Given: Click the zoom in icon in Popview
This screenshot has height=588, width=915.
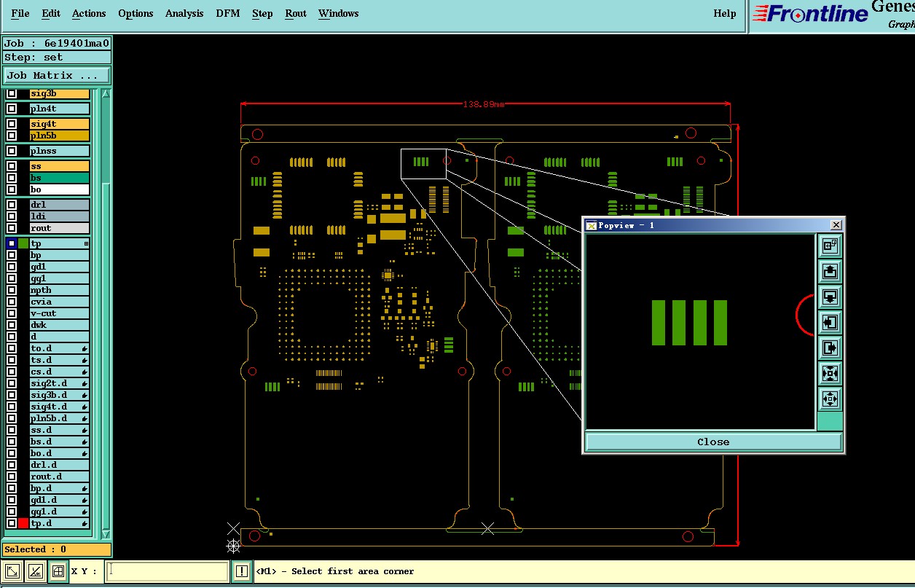Looking at the screenshot, I should click(830, 373).
